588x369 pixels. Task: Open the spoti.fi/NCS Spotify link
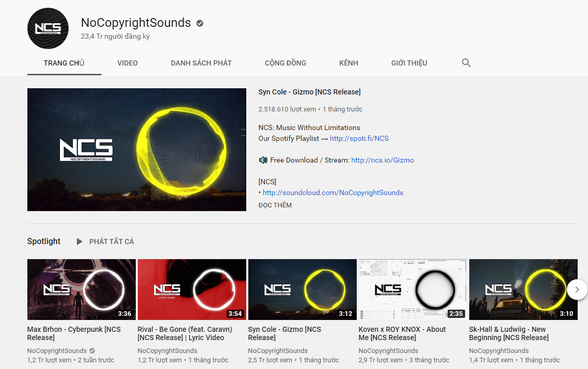359,138
